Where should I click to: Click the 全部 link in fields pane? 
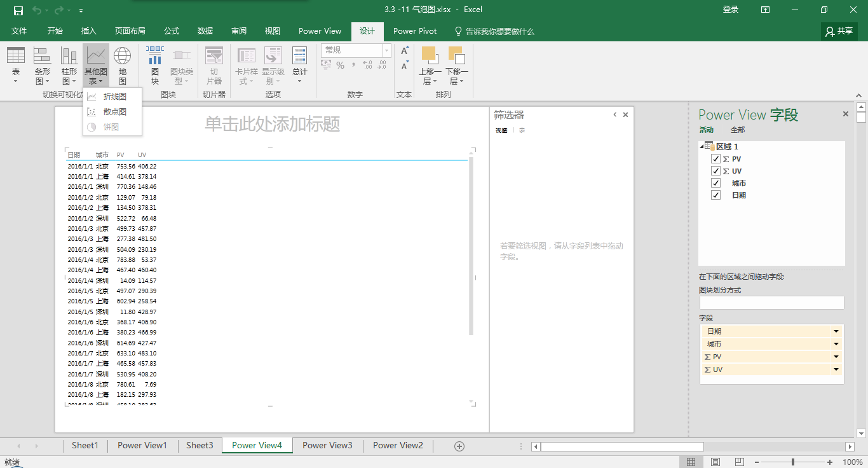(737, 130)
